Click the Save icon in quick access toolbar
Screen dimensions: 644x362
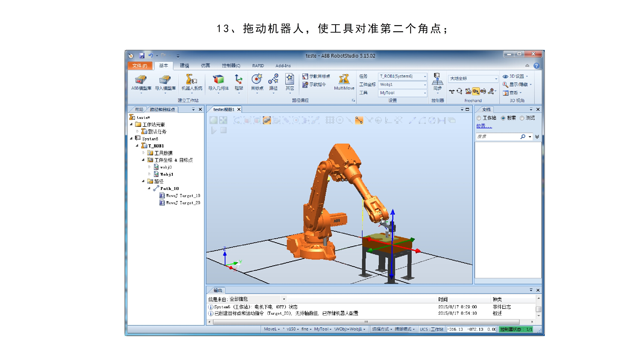pyautogui.click(x=142, y=55)
